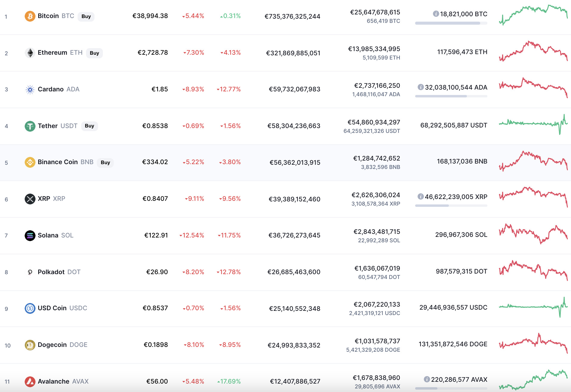Click Solana 24h volume €2,843,481,715

[377, 232]
